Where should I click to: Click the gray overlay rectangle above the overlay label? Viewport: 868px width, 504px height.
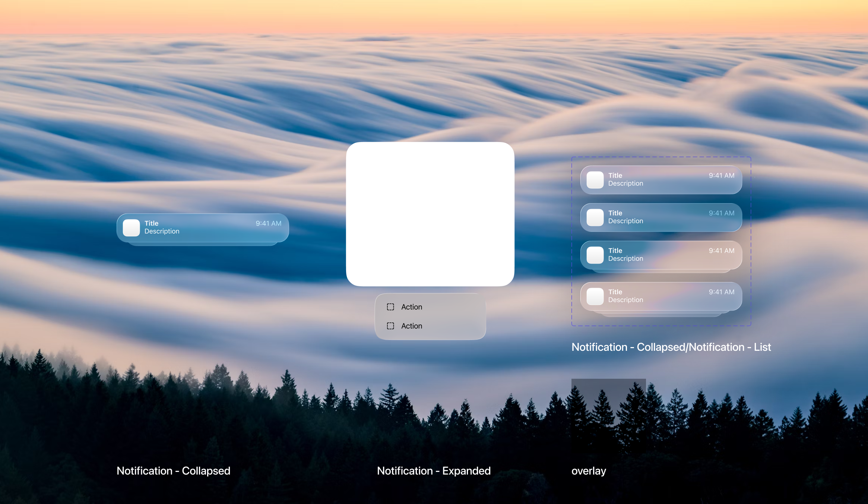[x=608, y=416]
